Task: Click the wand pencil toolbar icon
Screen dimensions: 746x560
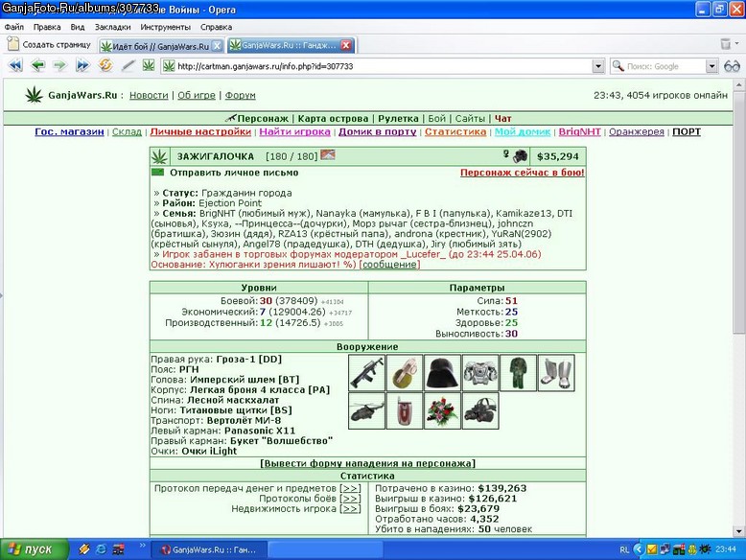Action: click(x=128, y=65)
